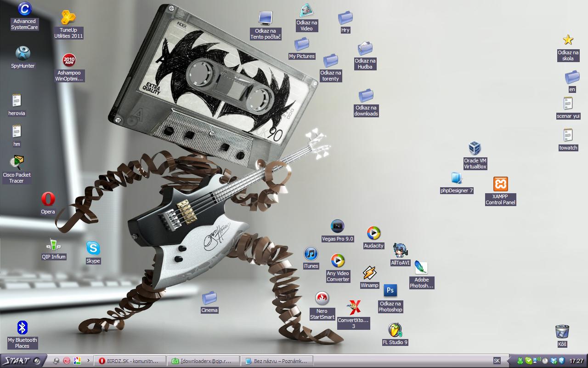Expand hidden tray icons arrow
The image size is (588, 368).
[x=510, y=361]
